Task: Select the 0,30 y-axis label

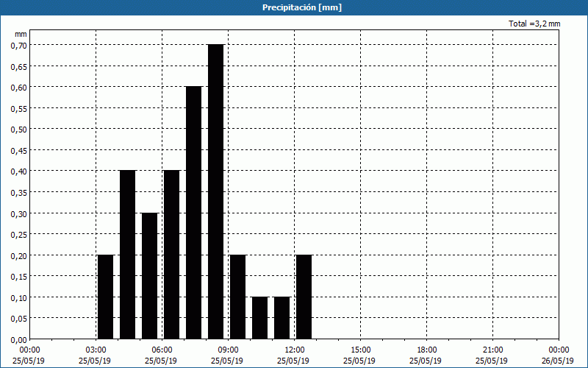Action: pyautogui.click(x=19, y=213)
